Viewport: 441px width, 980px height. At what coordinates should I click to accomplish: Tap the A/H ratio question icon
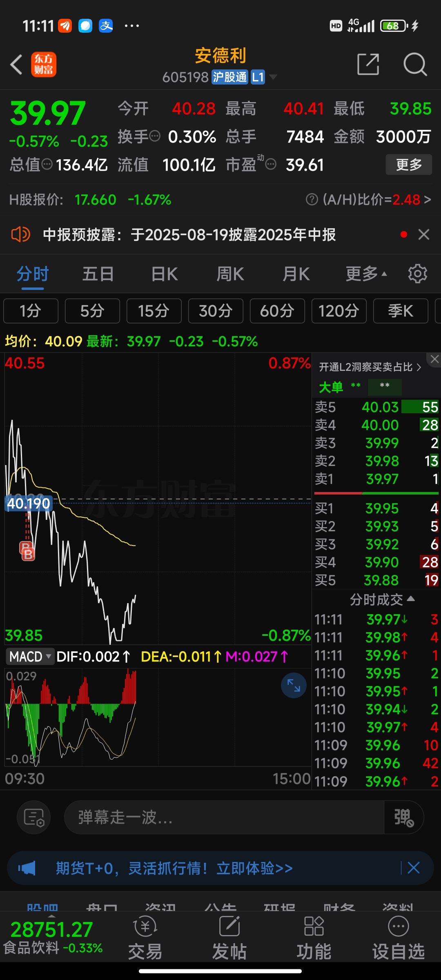click(312, 200)
